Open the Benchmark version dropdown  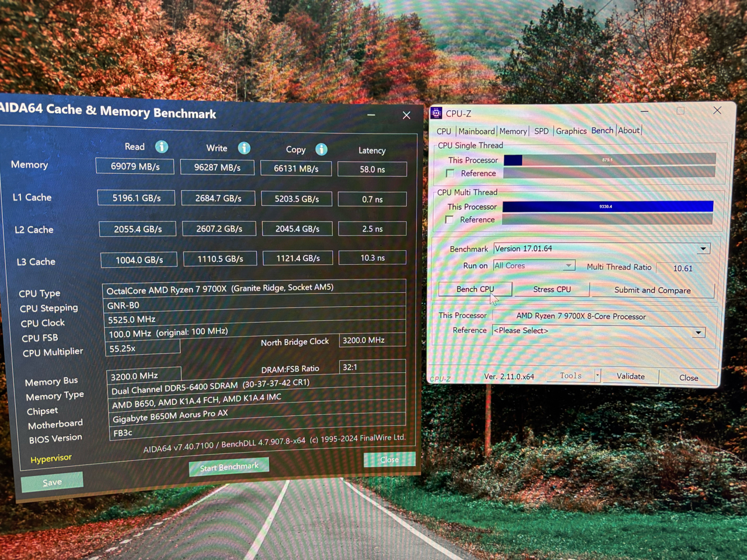[703, 249]
